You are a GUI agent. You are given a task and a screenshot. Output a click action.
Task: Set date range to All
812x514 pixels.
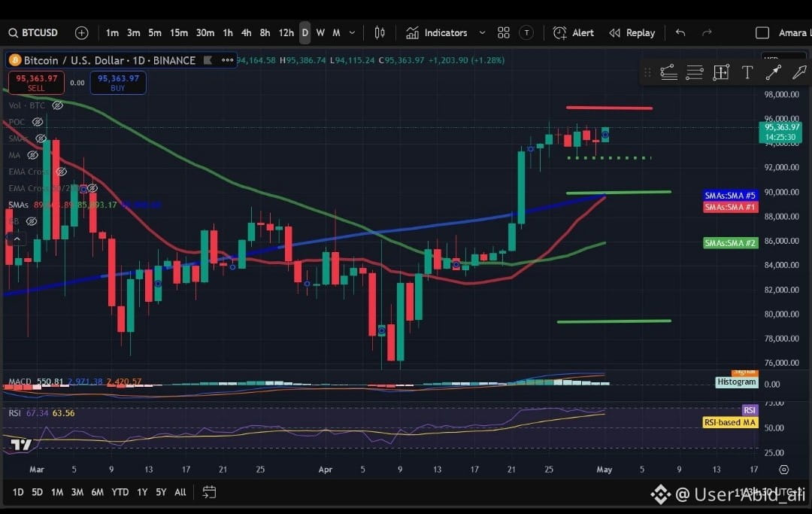[180, 492]
